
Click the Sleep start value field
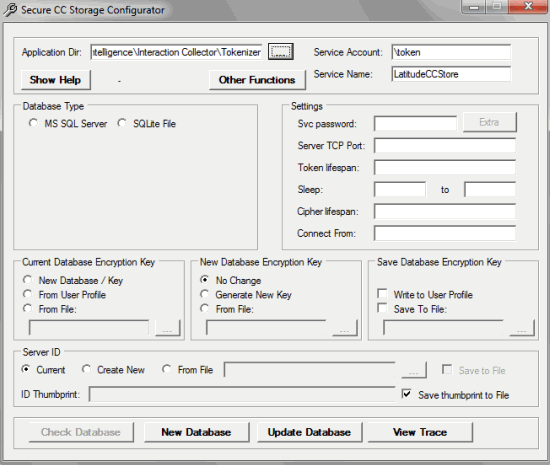(x=400, y=189)
